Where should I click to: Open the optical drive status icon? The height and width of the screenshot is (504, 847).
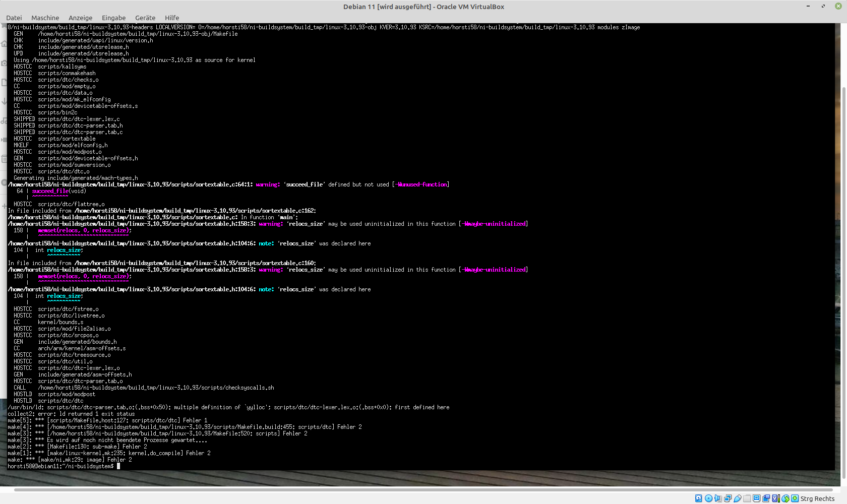pos(708,498)
